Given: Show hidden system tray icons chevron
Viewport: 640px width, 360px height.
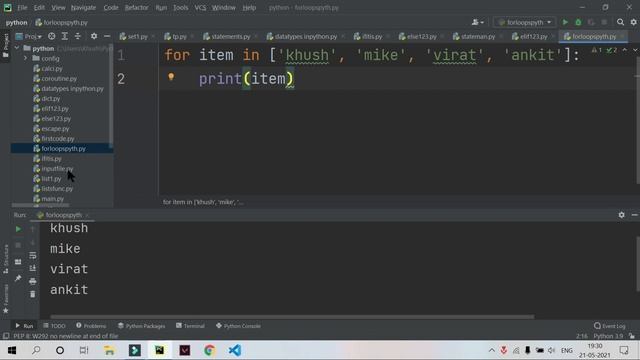Looking at the screenshot, I should pos(491,350).
